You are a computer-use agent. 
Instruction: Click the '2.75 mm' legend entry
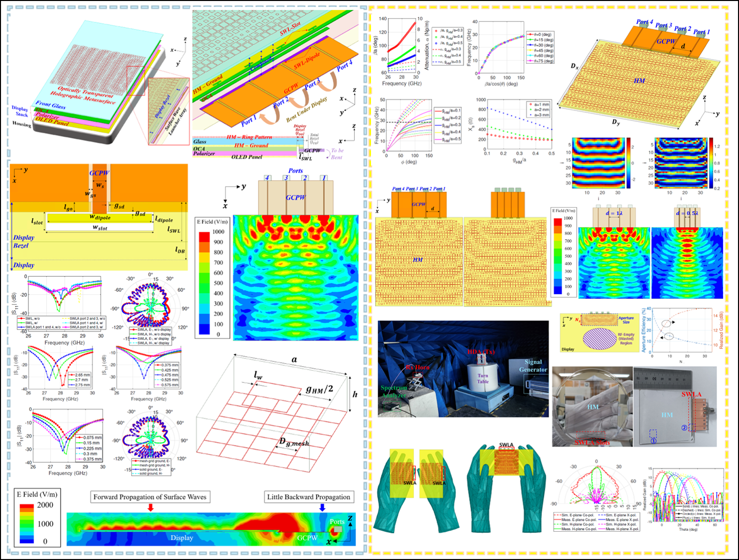(x=80, y=385)
